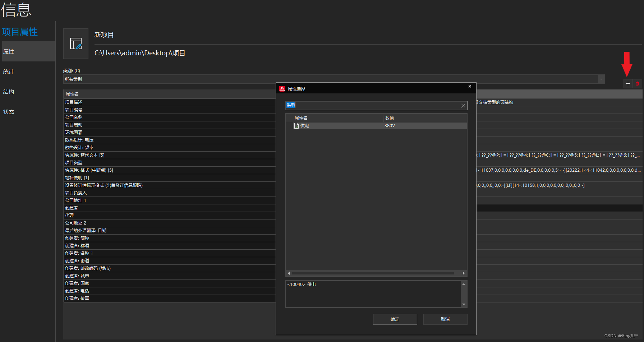
Task: Confirm with the 确定 button
Action: [x=395, y=319]
